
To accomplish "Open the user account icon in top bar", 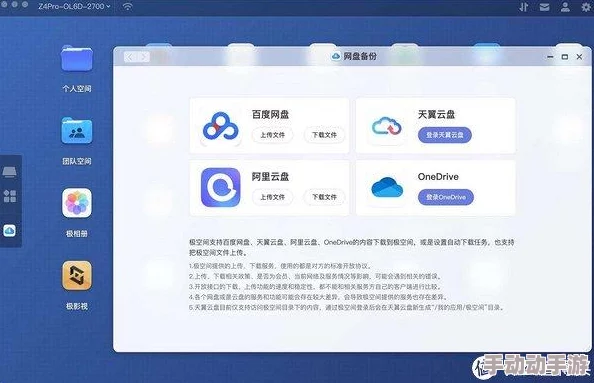I will (x=565, y=7).
